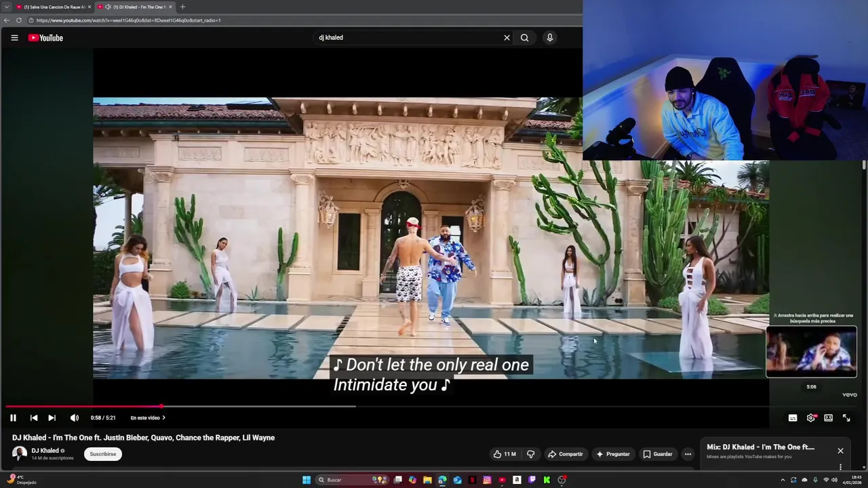Viewport: 868px width, 488px height.
Task: Open the clock and date panel
Action: click(852, 480)
